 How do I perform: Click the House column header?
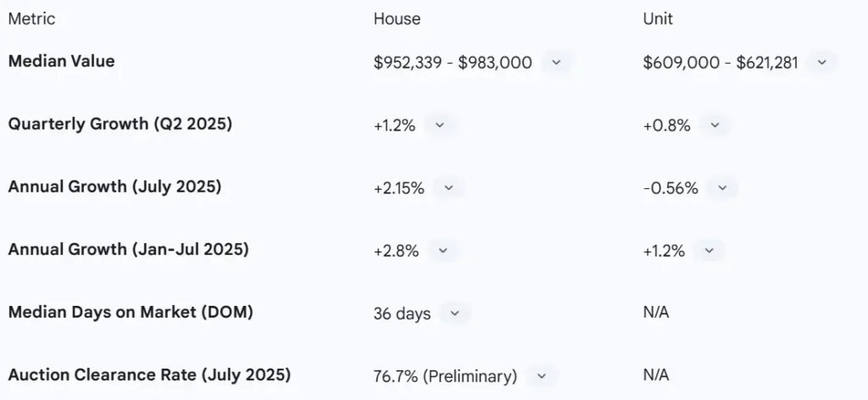[397, 19]
